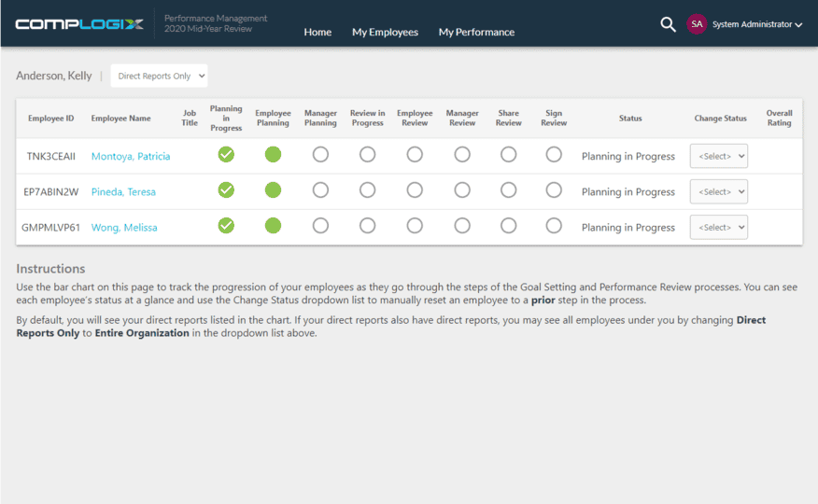Click Pineda's Share Review circle
This screenshot has width=818, height=504.
[509, 190]
